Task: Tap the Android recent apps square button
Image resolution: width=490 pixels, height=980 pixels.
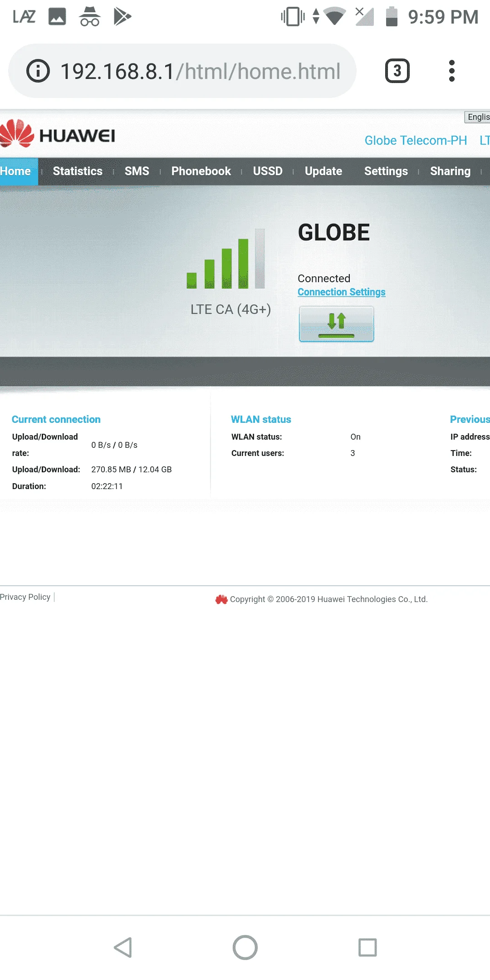Action: [x=367, y=947]
